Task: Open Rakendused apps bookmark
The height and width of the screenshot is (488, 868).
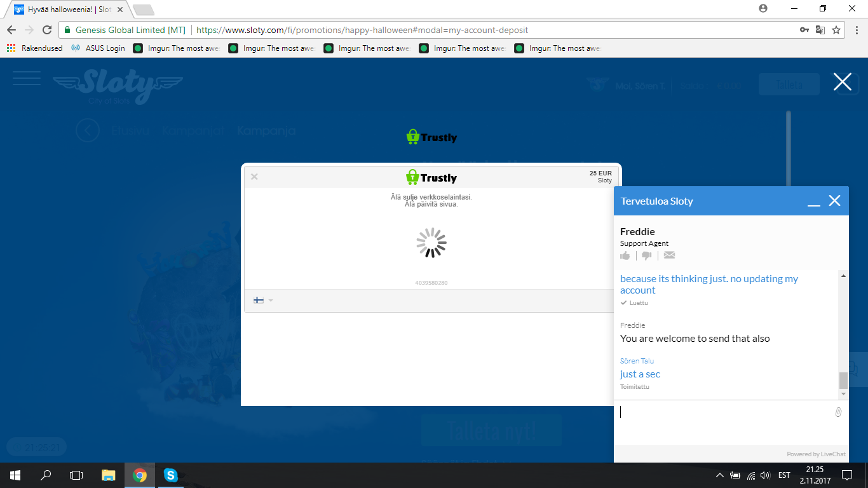Action: (x=35, y=48)
